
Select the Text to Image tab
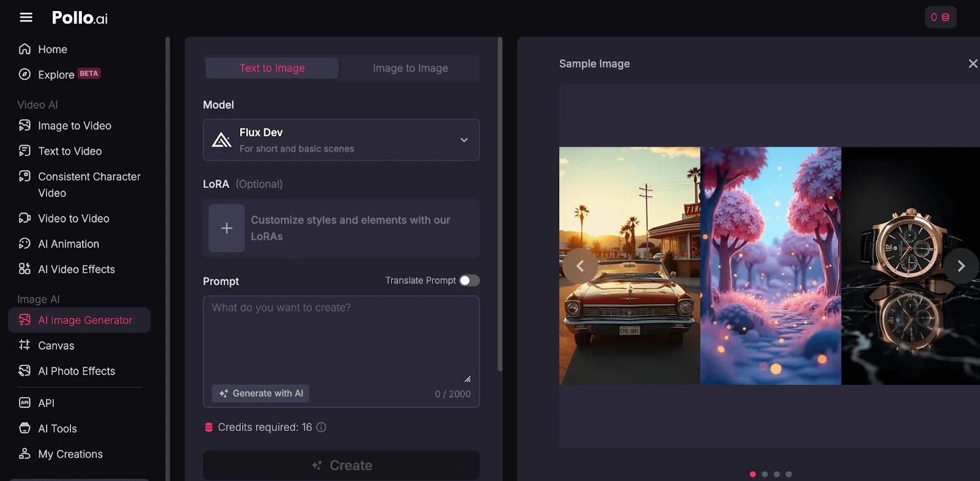pyautogui.click(x=272, y=69)
